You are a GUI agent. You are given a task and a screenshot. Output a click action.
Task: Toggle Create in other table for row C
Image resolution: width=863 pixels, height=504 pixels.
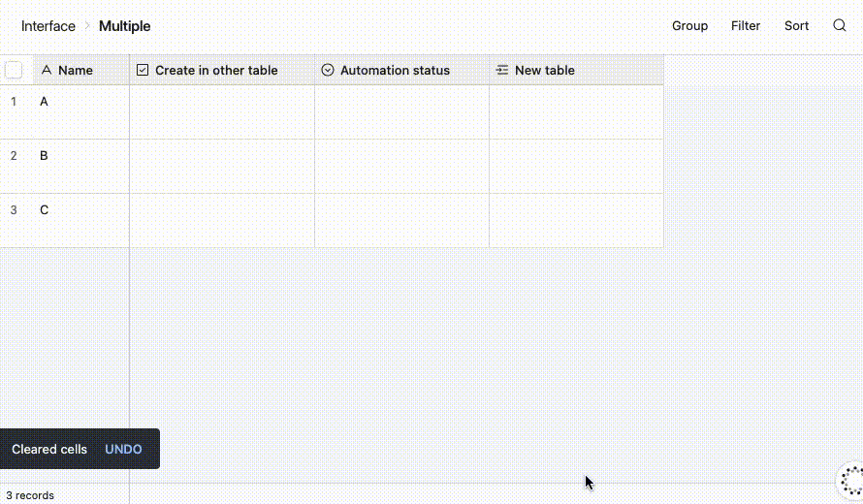coord(222,220)
